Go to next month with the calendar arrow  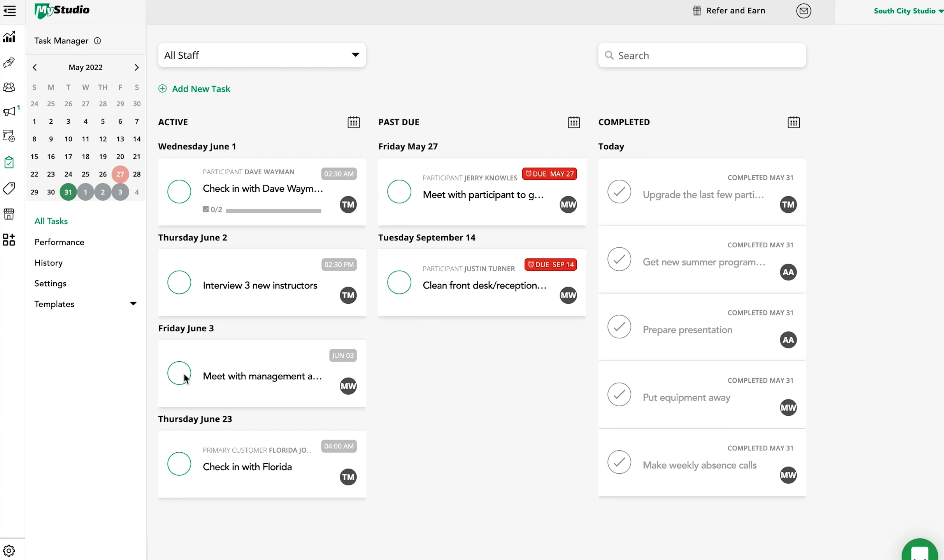(x=136, y=67)
